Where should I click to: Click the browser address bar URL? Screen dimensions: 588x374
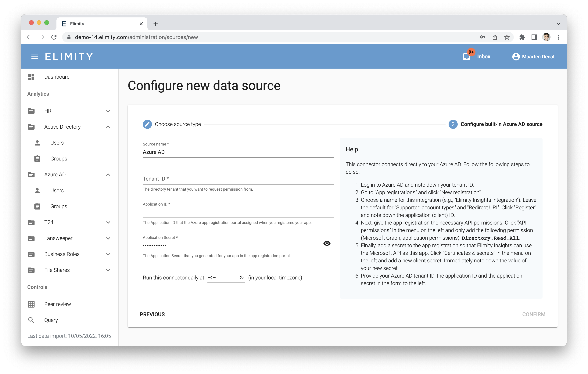pos(136,37)
